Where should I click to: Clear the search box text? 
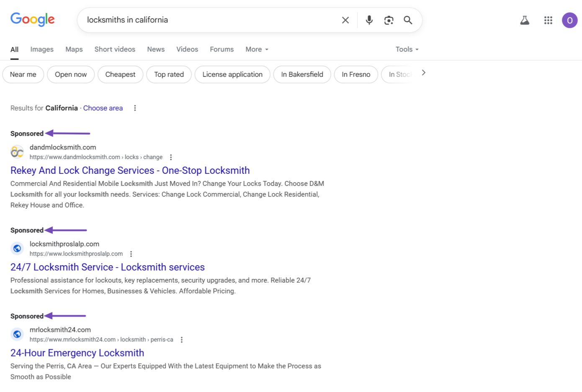(x=345, y=20)
